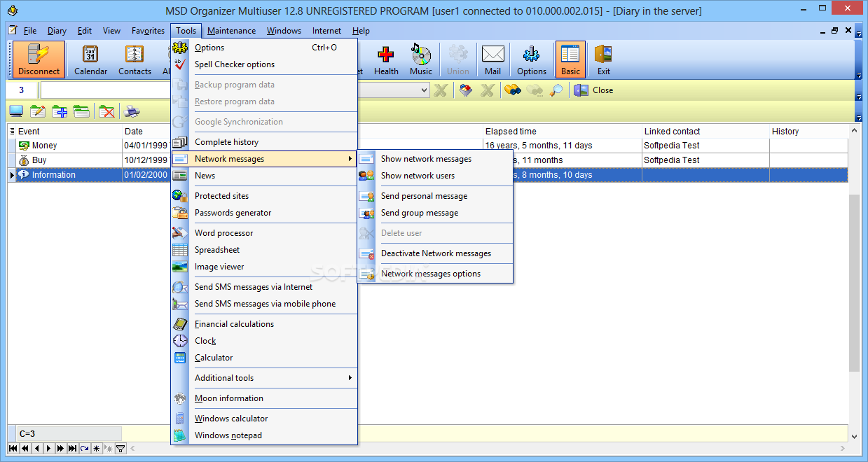868x462 pixels.
Task: Choose Show network users
Action: click(435, 176)
